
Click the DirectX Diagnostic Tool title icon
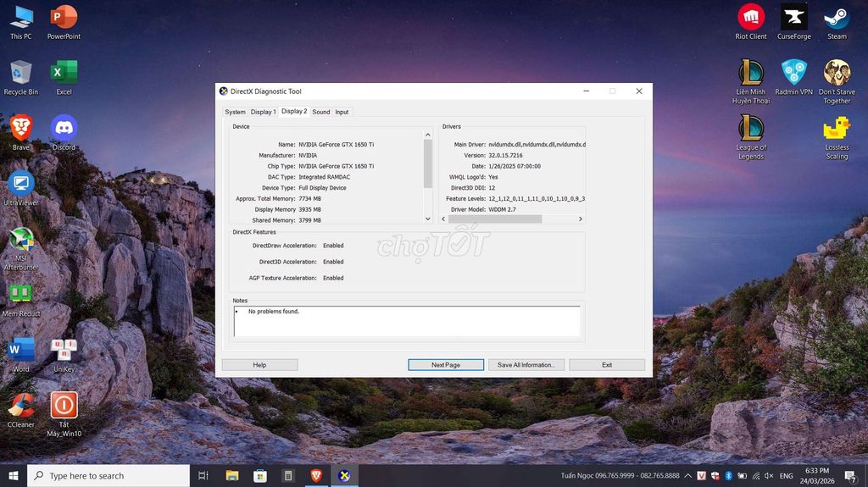click(x=224, y=91)
